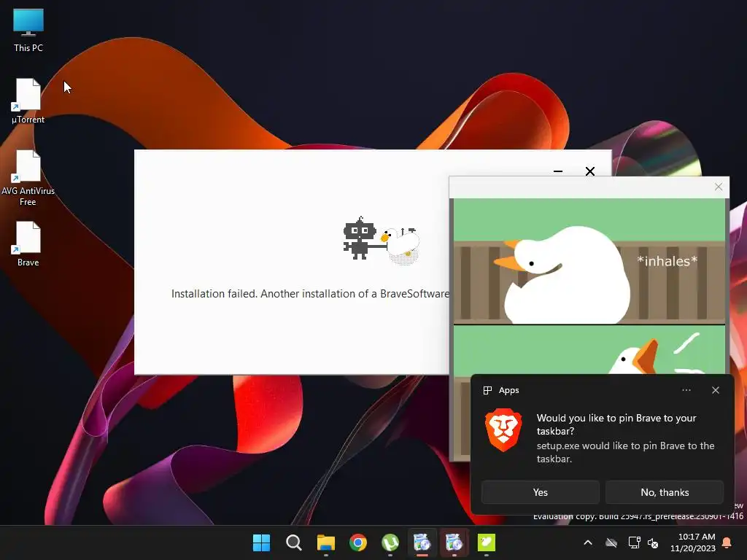
Task: Click Yes to pin Brave to taskbar
Action: [x=541, y=492]
